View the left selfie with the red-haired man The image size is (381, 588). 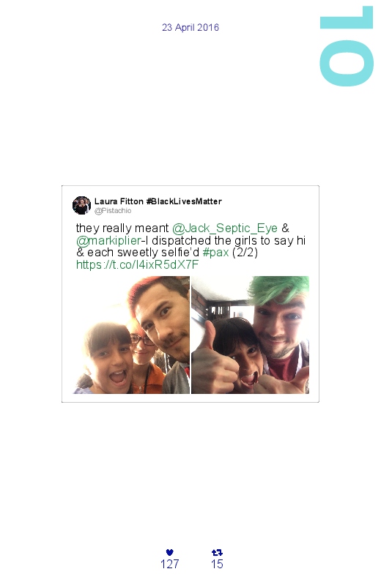[x=131, y=335]
